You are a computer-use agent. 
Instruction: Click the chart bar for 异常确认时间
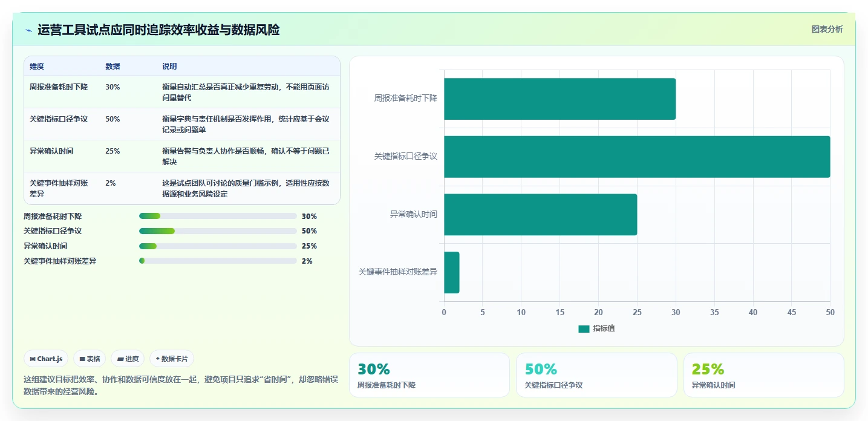coord(540,215)
